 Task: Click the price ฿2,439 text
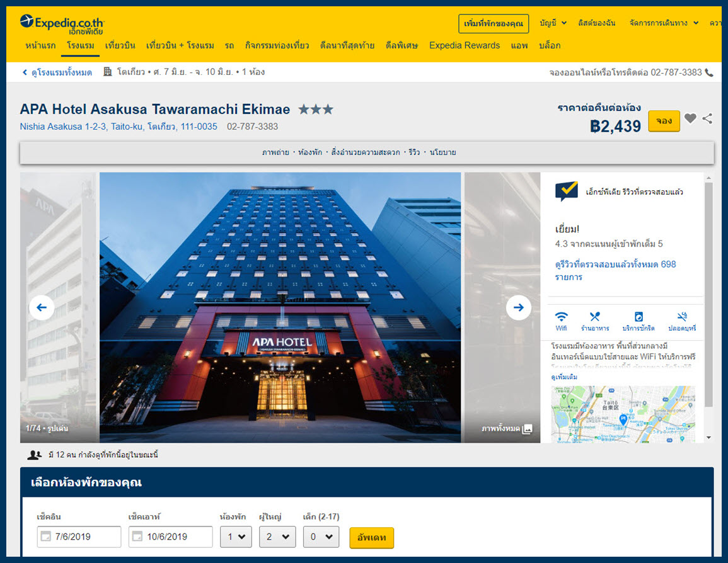[x=615, y=126]
